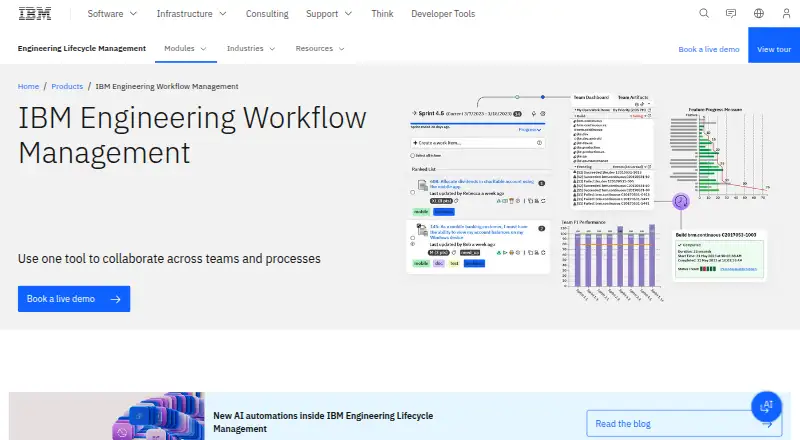Click the product dashboard illustration
The height and width of the screenshot is (440, 800).
click(x=588, y=198)
